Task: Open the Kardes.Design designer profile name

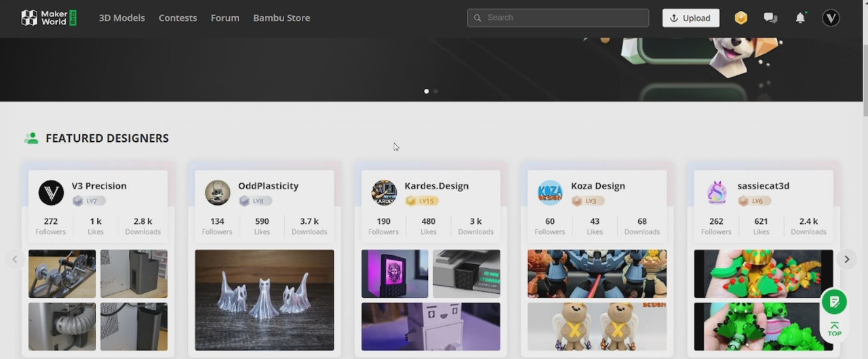Action: (x=436, y=186)
